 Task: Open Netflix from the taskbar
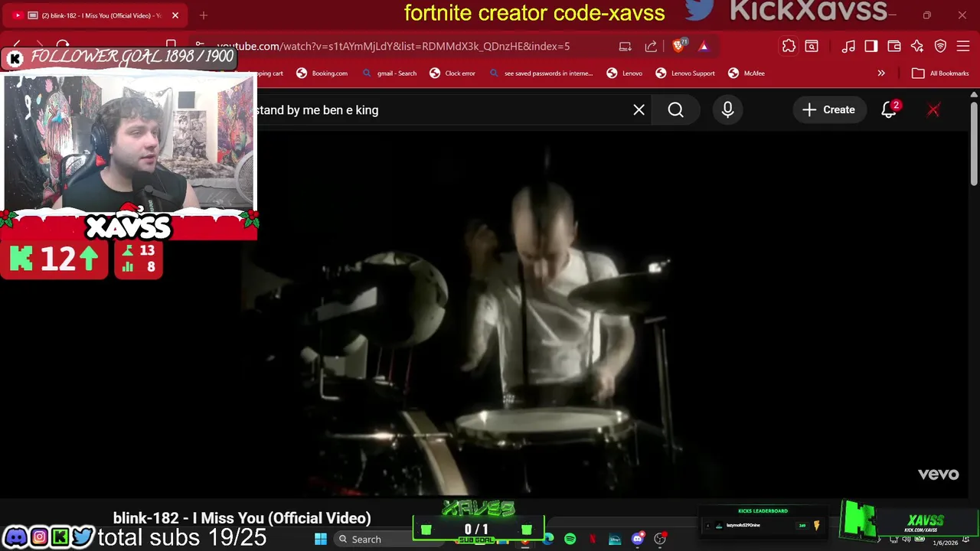click(593, 540)
